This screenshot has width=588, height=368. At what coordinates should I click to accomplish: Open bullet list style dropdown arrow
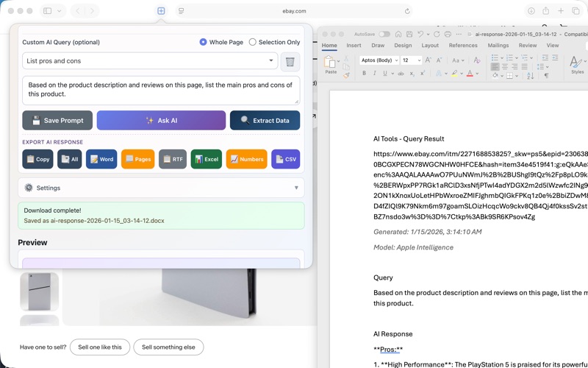pos(502,58)
